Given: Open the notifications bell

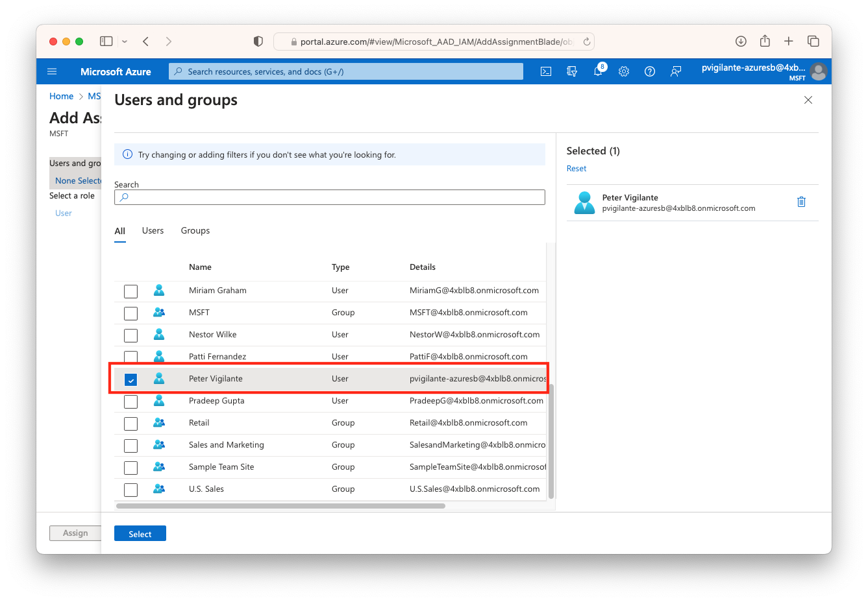Looking at the screenshot, I should 598,71.
